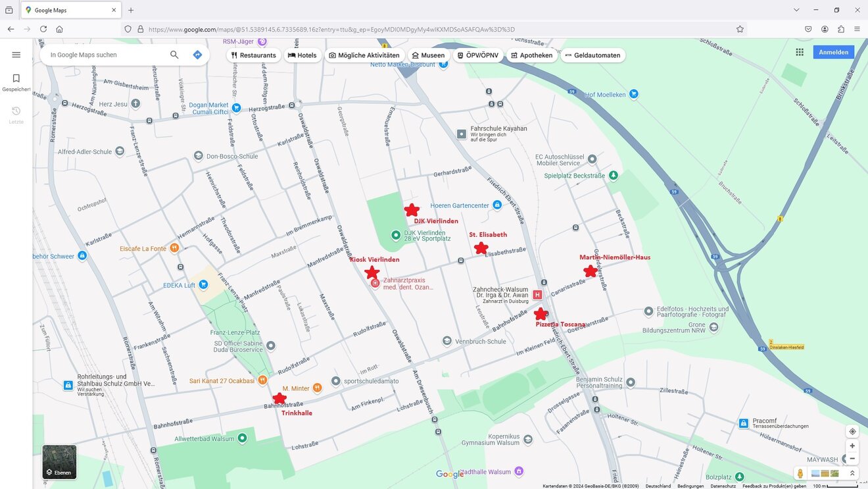The image size is (868, 489).
Task: Select the Sari Kanat 27 Ocakbasi restaurant pin
Action: (x=262, y=380)
